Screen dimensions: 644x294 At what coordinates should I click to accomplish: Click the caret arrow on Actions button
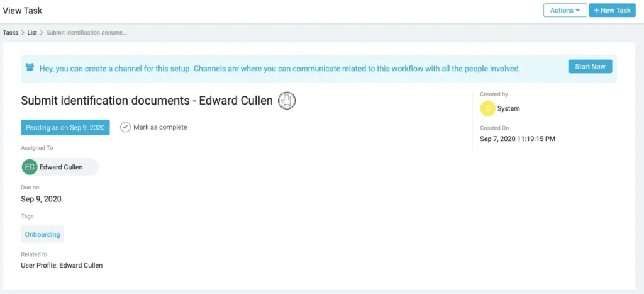click(x=578, y=10)
